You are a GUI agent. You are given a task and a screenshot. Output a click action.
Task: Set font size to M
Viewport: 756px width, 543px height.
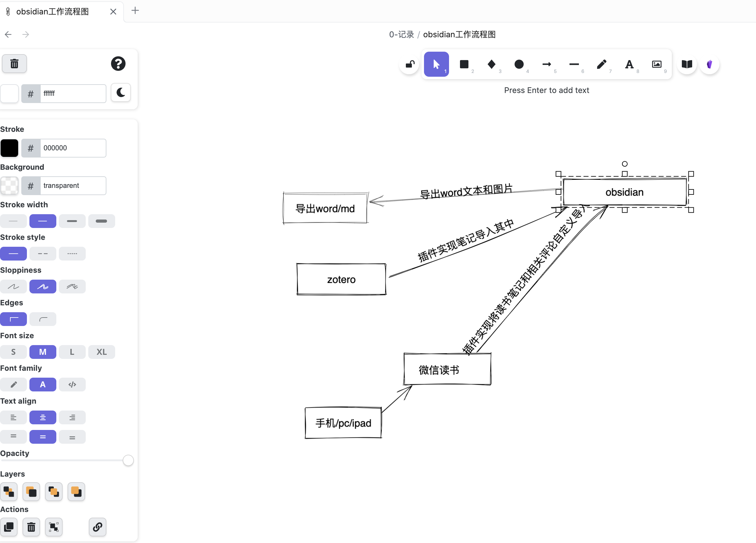(x=43, y=352)
